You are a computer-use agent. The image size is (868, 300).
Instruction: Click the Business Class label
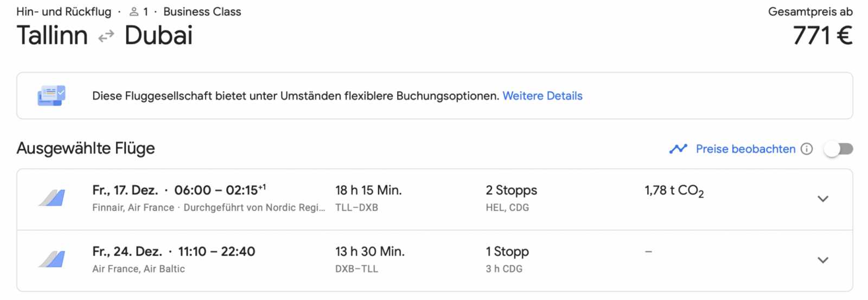(202, 11)
